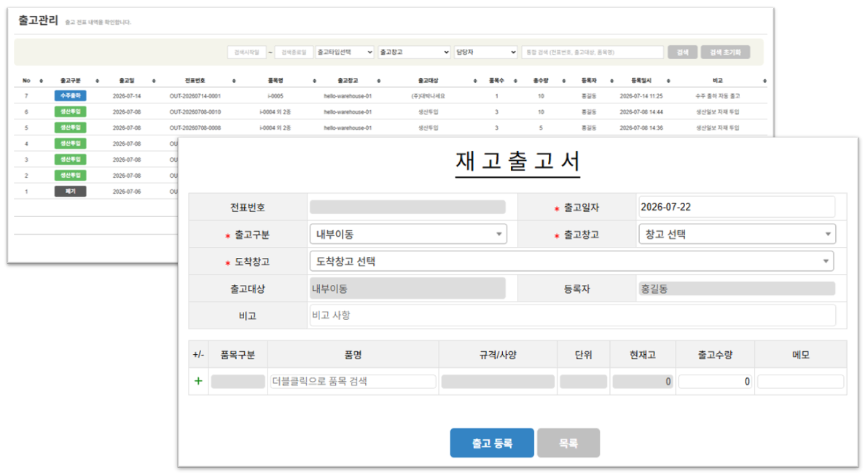868x475 pixels.
Task: Open the 출고창고 창고 선택 dropdown in form
Action: pyautogui.click(x=737, y=234)
